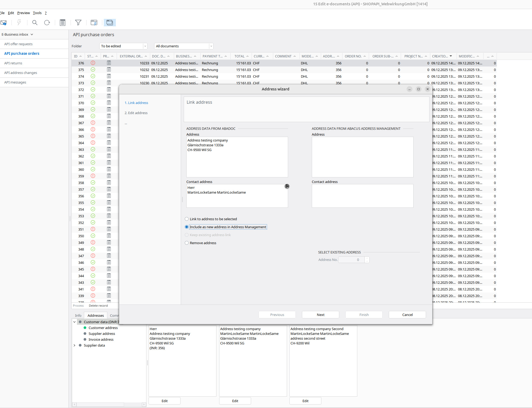Open API address changes in the sidebar
532x408 pixels.
click(21, 73)
